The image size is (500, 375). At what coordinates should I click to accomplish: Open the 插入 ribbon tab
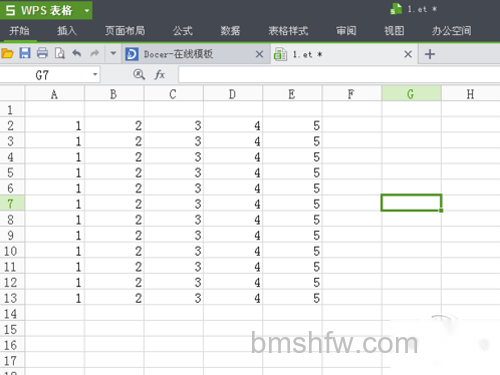coord(67,31)
